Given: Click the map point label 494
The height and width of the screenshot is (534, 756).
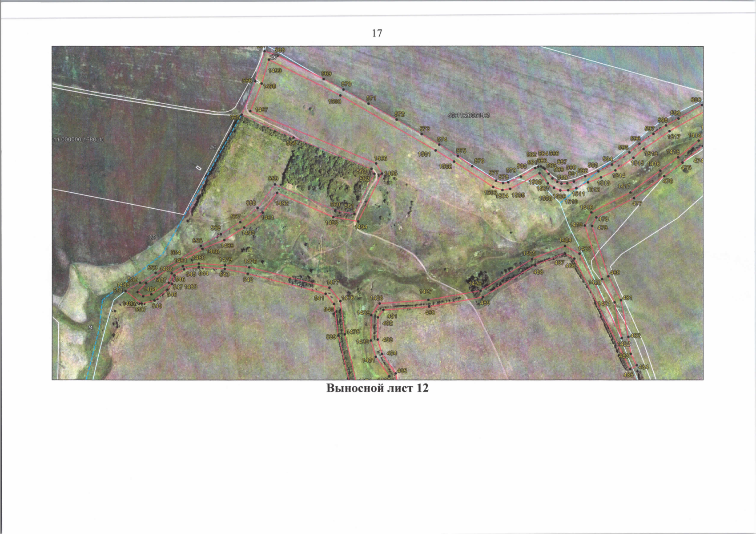Looking at the screenshot, I should 392,353.
